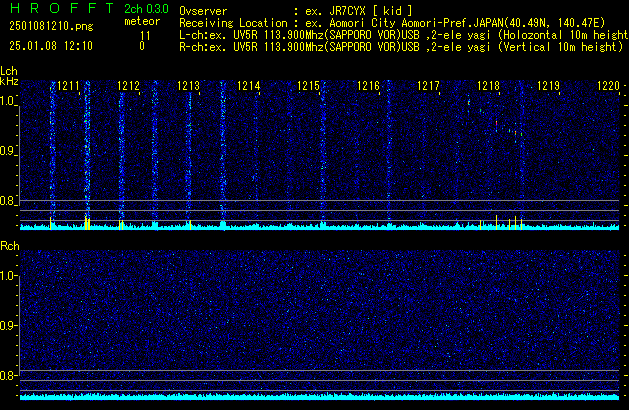
Task: Click the Rch channel label
Action: [10, 246]
